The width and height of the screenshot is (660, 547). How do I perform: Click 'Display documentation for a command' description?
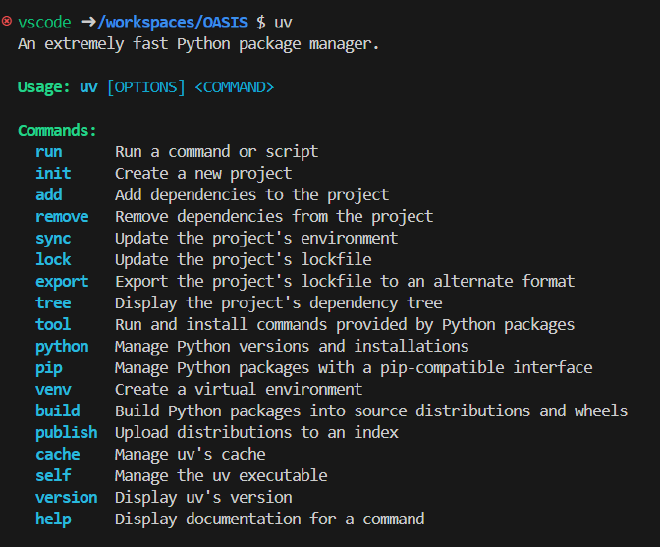pos(270,519)
